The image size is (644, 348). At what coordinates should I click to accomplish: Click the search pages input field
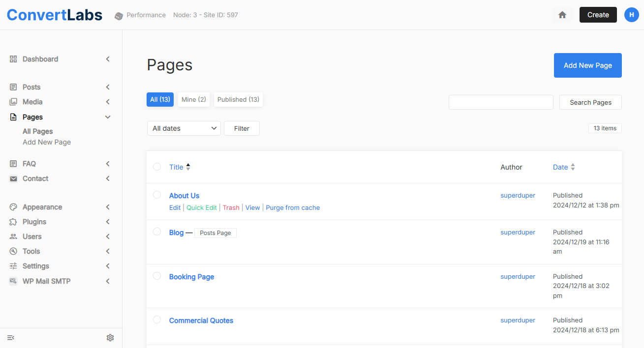[x=501, y=102]
